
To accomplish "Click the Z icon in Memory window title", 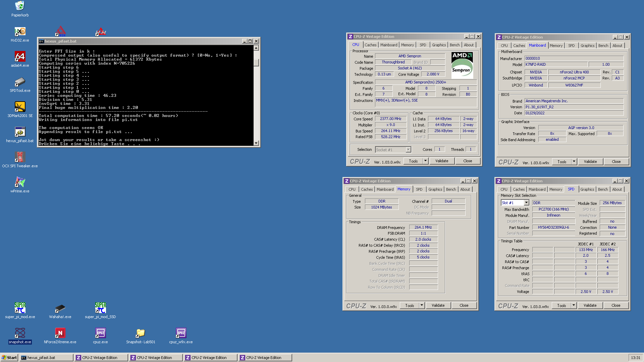I will pos(347,181).
